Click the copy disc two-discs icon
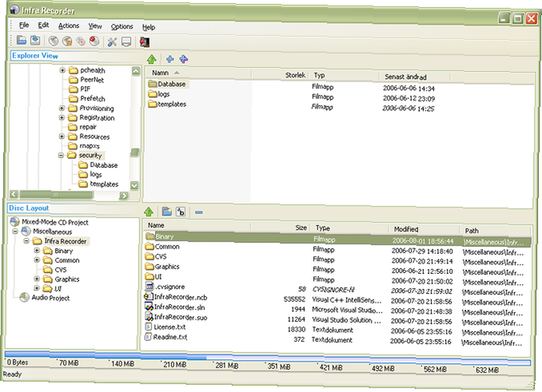The width and height of the screenshot is (542, 392). click(x=81, y=42)
